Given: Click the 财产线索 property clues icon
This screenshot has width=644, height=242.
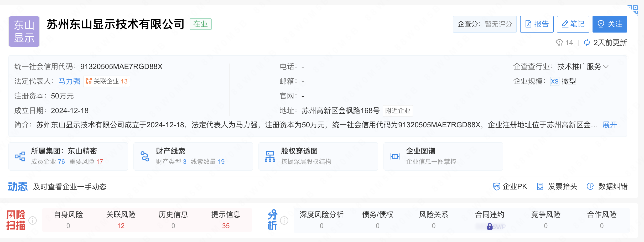Looking at the screenshot, I should coord(145,156).
